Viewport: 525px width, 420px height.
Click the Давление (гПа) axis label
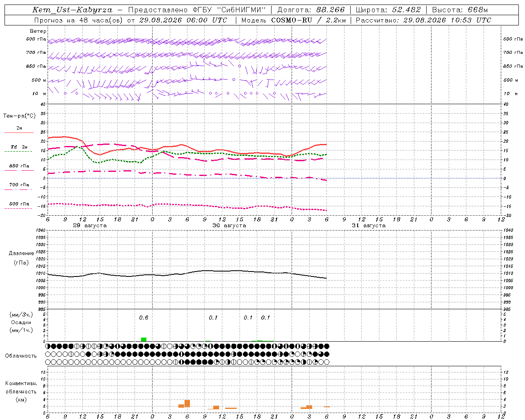[x=21, y=258]
